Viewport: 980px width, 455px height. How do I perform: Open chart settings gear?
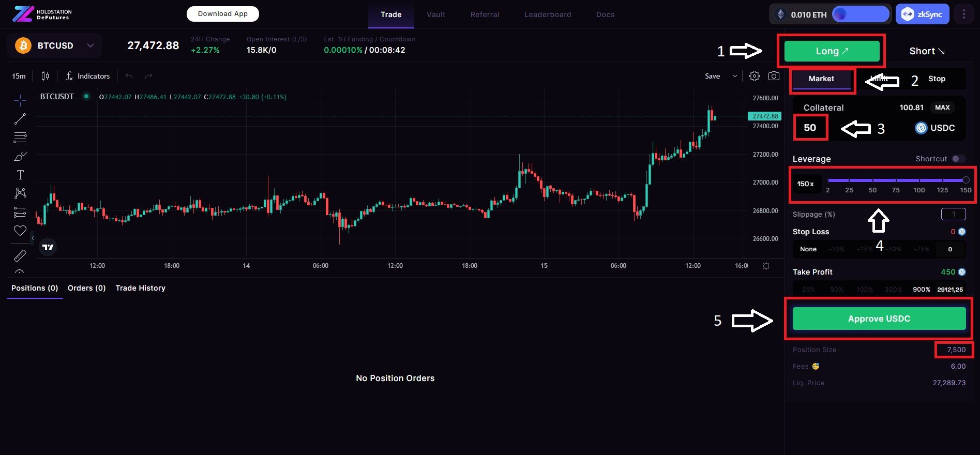click(755, 76)
